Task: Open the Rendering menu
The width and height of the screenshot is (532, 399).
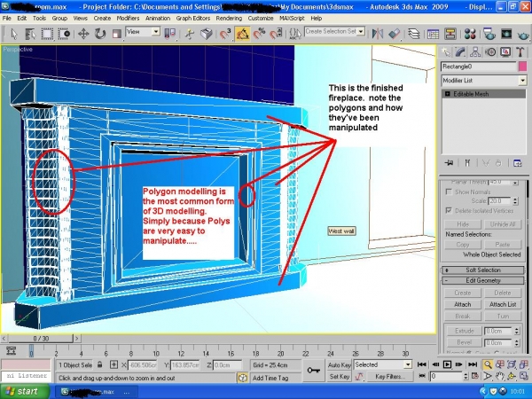Action: pyautogui.click(x=229, y=19)
